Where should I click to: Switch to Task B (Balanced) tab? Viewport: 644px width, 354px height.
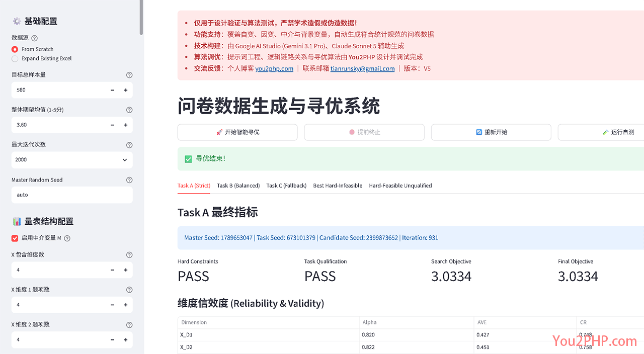pos(238,186)
